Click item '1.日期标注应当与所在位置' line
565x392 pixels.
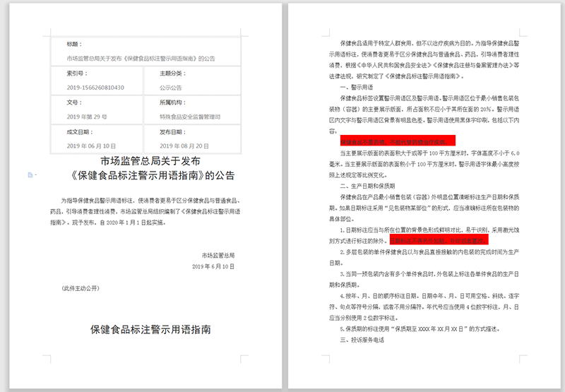pyautogui.click(x=429, y=230)
